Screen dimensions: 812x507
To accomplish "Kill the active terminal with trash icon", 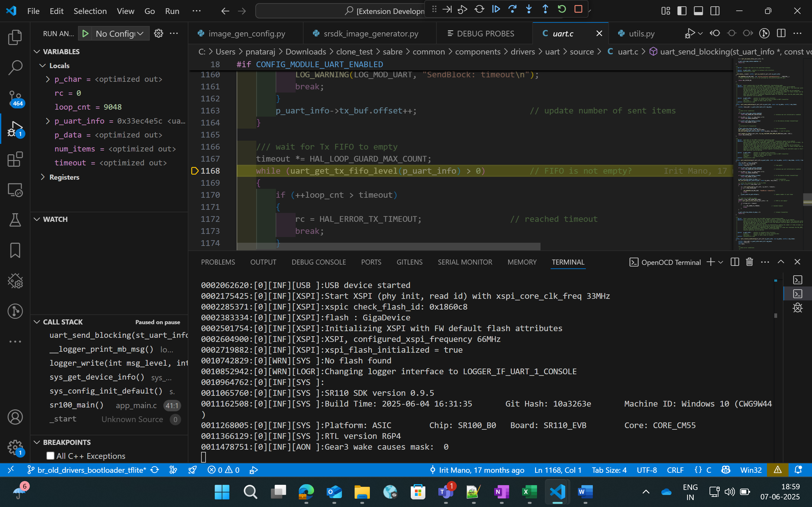I will pyautogui.click(x=749, y=262).
